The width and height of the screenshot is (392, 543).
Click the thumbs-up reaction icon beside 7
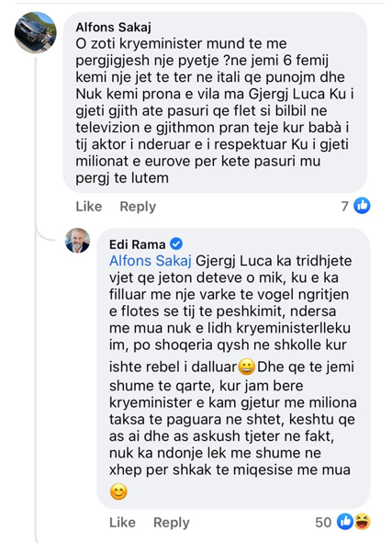pyautogui.click(x=362, y=206)
